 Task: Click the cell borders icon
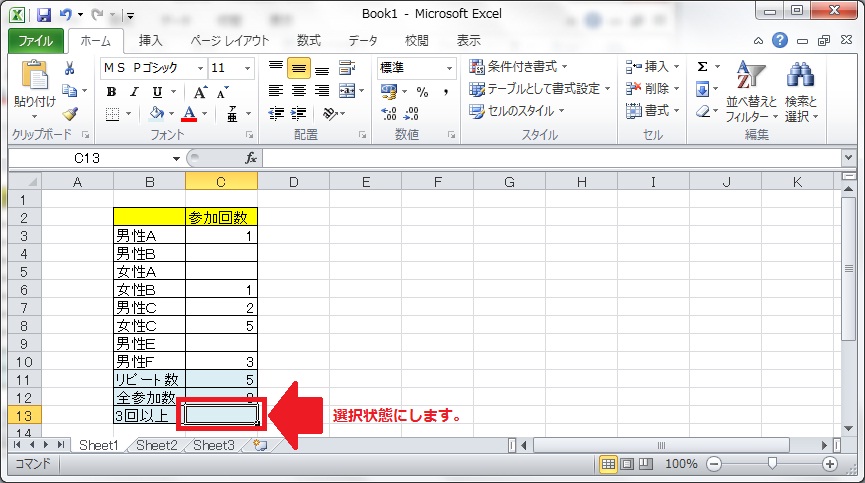coord(113,114)
